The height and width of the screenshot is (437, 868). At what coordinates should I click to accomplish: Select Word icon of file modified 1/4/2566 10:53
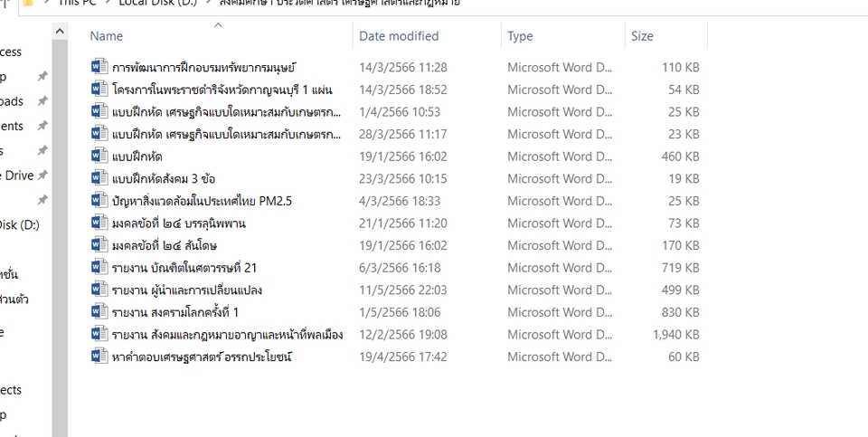pyautogui.click(x=99, y=111)
